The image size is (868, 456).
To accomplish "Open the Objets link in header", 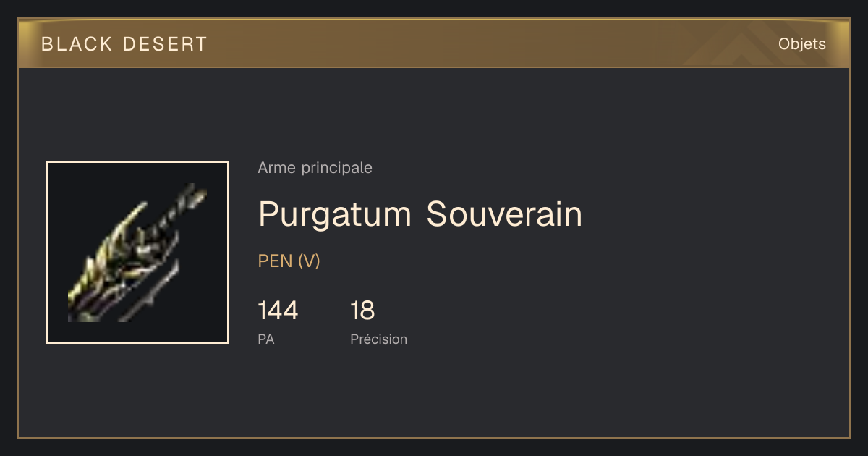I will click(801, 44).
